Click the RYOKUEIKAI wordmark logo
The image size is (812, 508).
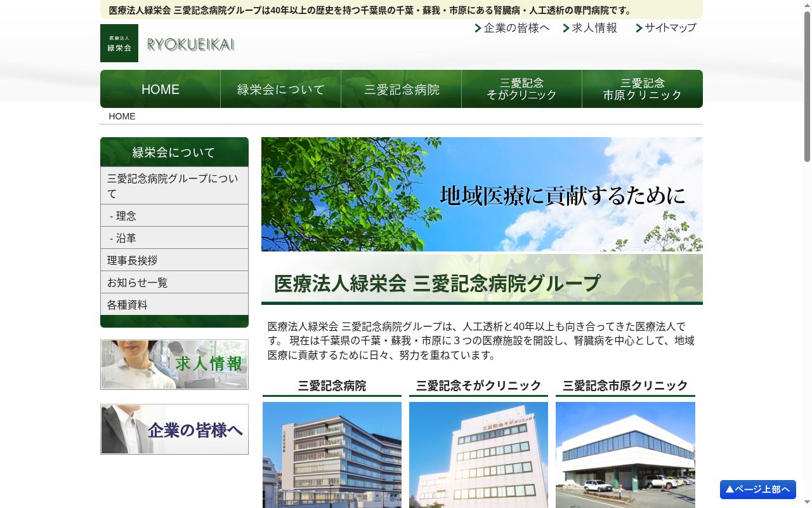click(x=190, y=44)
